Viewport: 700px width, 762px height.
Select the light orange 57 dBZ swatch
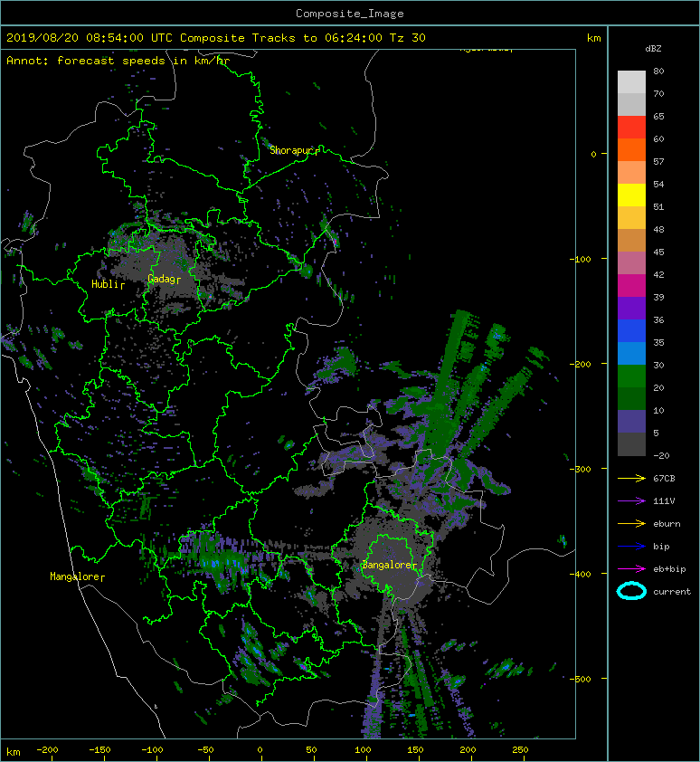pos(631,173)
